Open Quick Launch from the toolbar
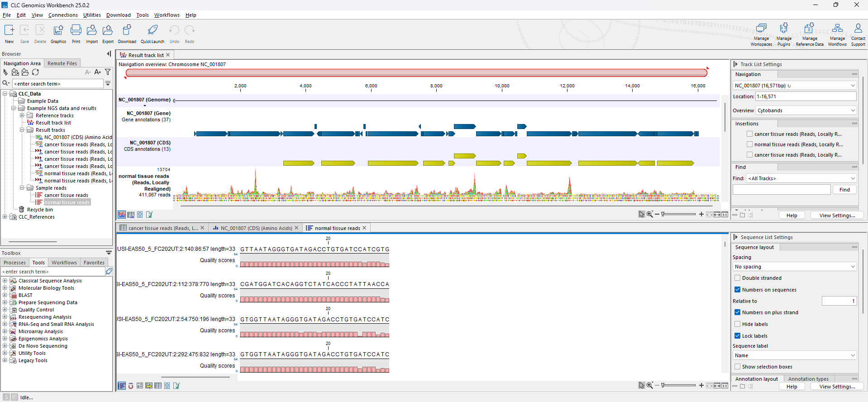The image size is (868, 402). tap(153, 31)
